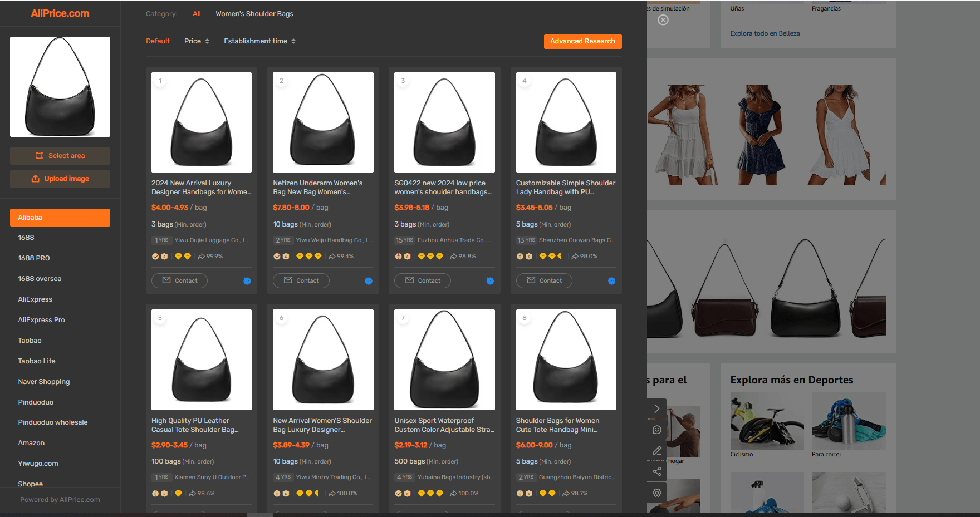
Task: Click Select area crop button
Action: (60, 156)
